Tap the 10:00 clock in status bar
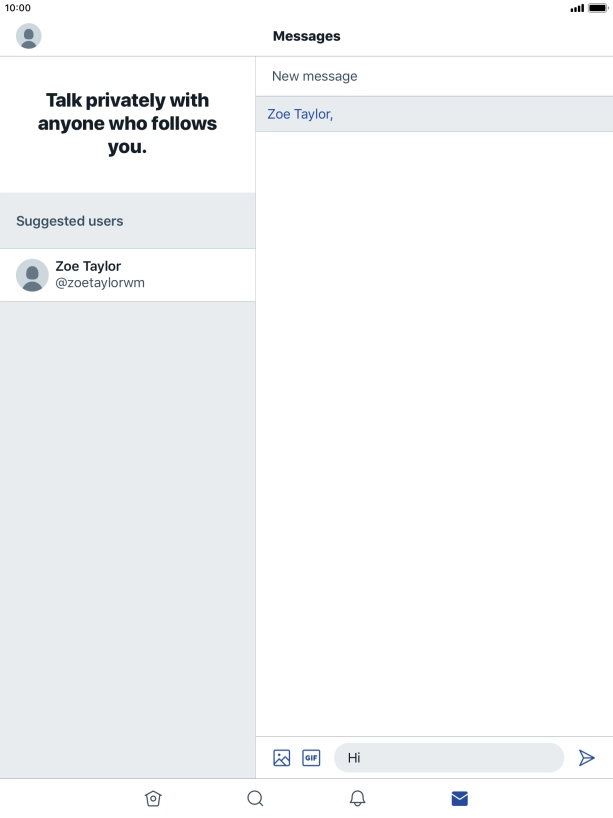This screenshot has height=818, width=613. coord(18,8)
